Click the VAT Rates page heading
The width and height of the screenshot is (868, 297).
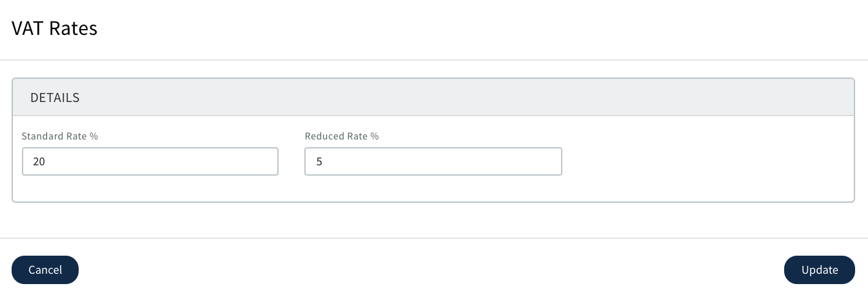pos(55,28)
